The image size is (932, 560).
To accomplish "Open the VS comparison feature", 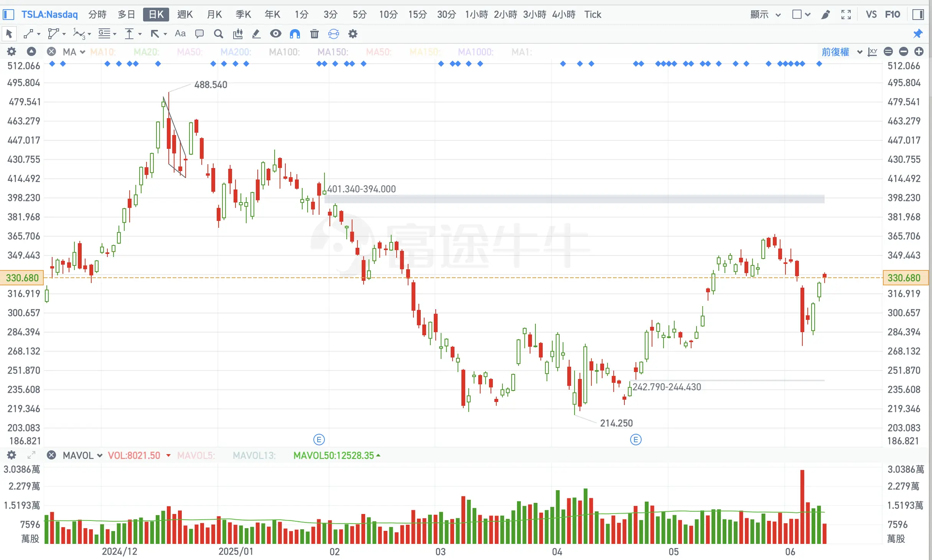I will (871, 15).
